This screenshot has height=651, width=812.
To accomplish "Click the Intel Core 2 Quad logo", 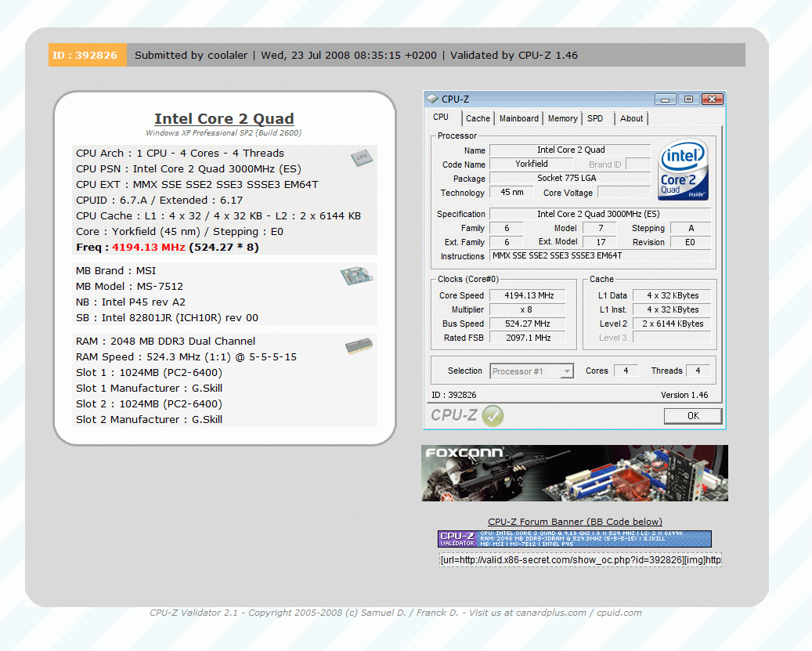I will (683, 169).
